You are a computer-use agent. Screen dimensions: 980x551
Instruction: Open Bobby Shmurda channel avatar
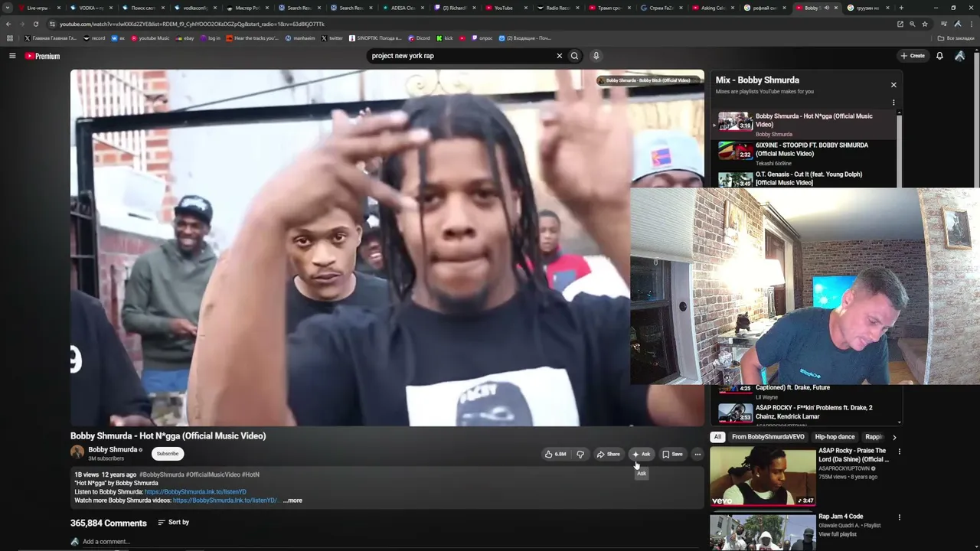pyautogui.click(x=77, y=452)
